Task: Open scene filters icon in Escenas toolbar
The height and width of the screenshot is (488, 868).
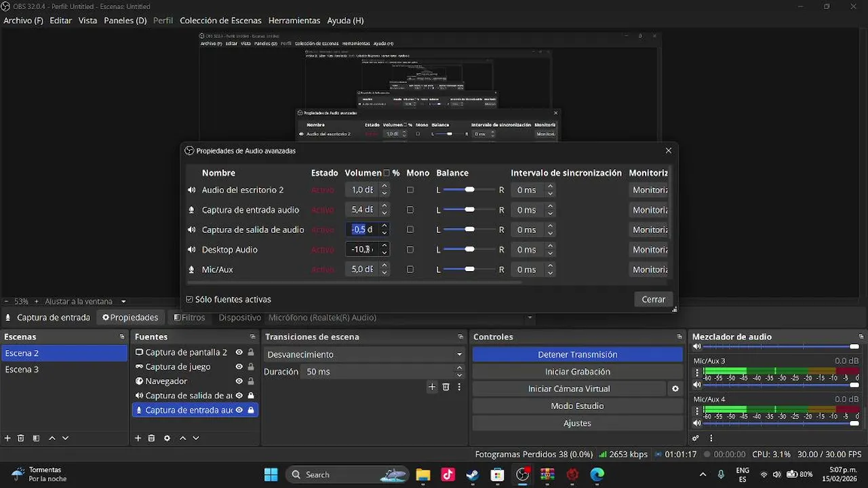Action: [x=36, y=439]
